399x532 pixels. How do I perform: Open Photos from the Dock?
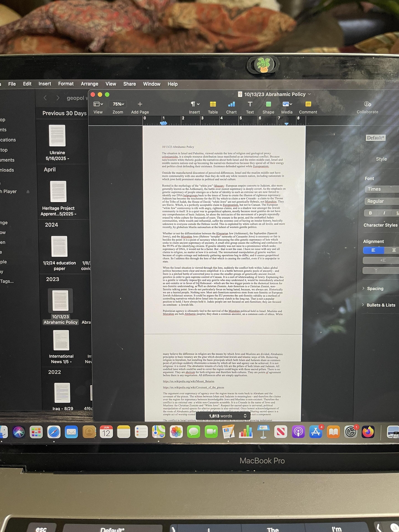click(x=176, y=432)
